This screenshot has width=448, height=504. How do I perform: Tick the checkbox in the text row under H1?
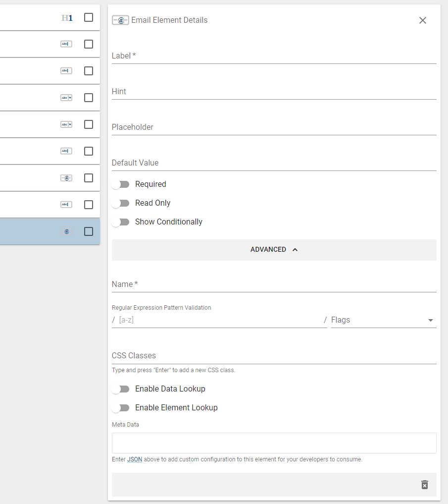(89, 44)
